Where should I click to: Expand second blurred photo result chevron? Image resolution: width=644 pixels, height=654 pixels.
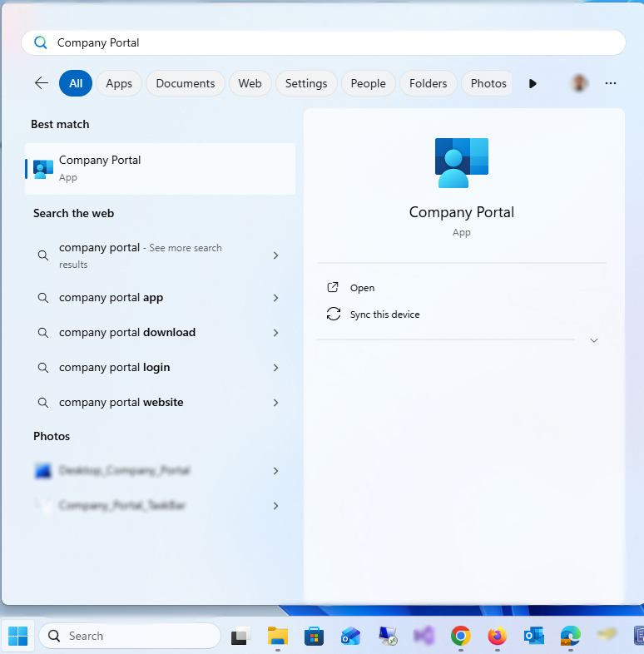pyautogui.click(x=275, y=506)
